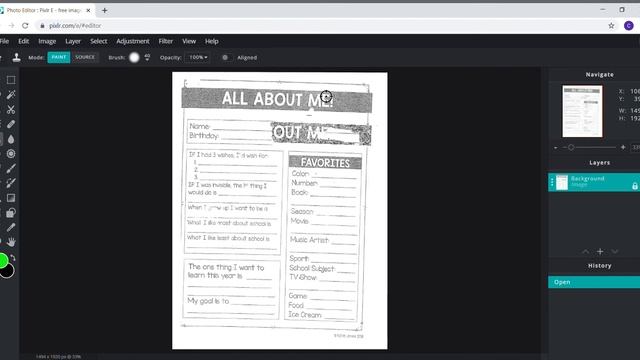The width and height of the screenshot is (640, 360).
Task: Select the Blur droplet tool
Action: tap(11, 139)
